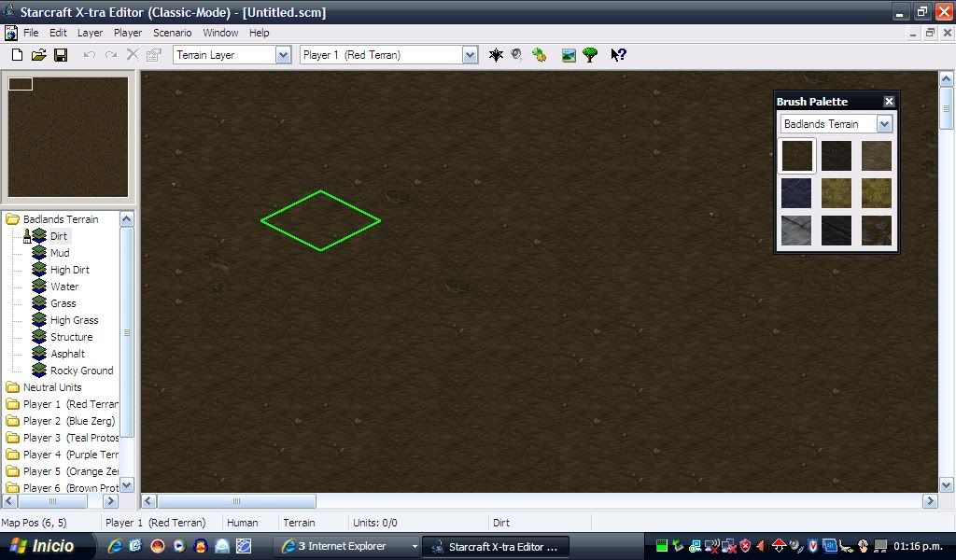Expand the Player 1 (Red Terran) tree folder

[13, 404]
